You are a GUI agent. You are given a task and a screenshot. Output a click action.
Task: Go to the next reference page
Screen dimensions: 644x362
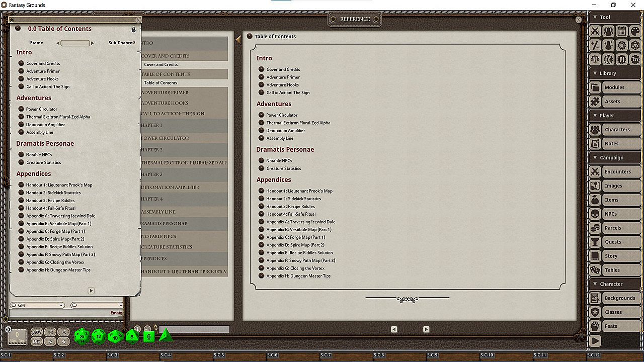(426, 329)
